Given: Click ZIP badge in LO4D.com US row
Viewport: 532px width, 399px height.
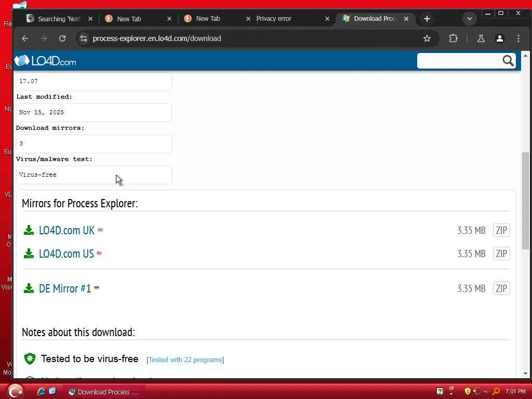Looking at the screenshot, I should (x=501, y=254).
